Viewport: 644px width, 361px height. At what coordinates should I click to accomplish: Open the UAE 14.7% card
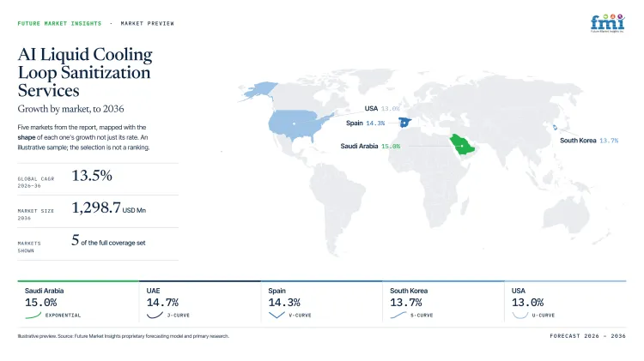point(200,303)
